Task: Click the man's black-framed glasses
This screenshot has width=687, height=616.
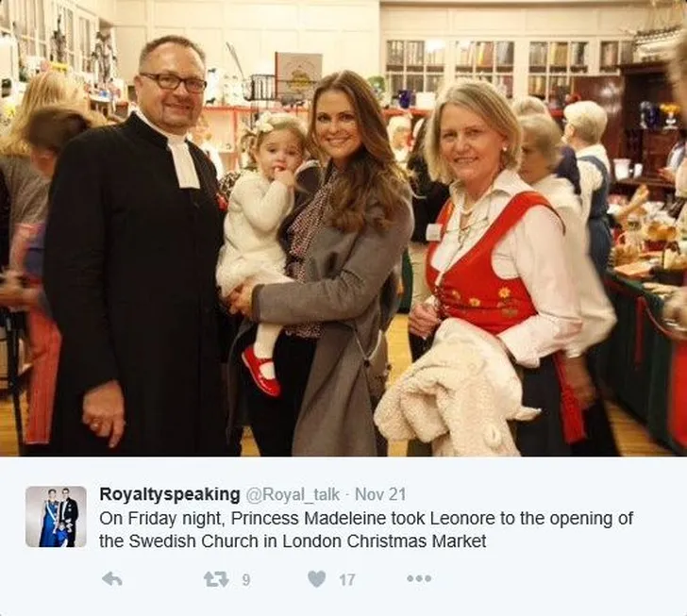Action: [174, 82]
